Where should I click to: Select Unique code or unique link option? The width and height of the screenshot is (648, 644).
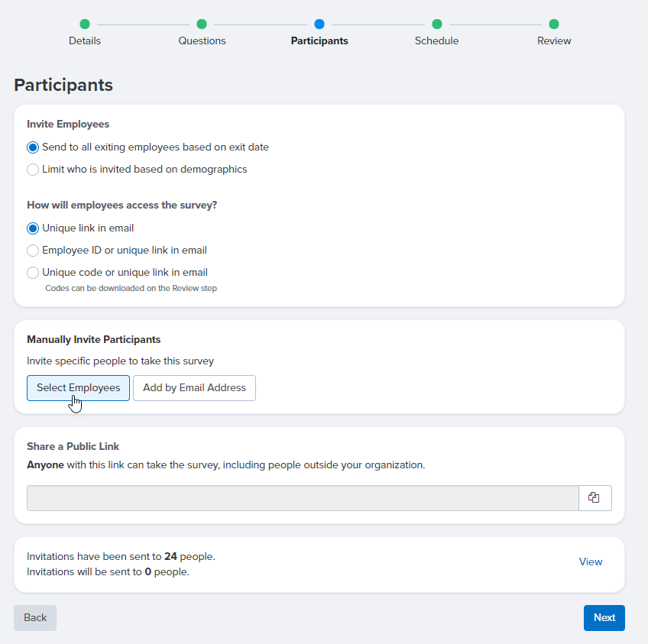pos(33,273)
